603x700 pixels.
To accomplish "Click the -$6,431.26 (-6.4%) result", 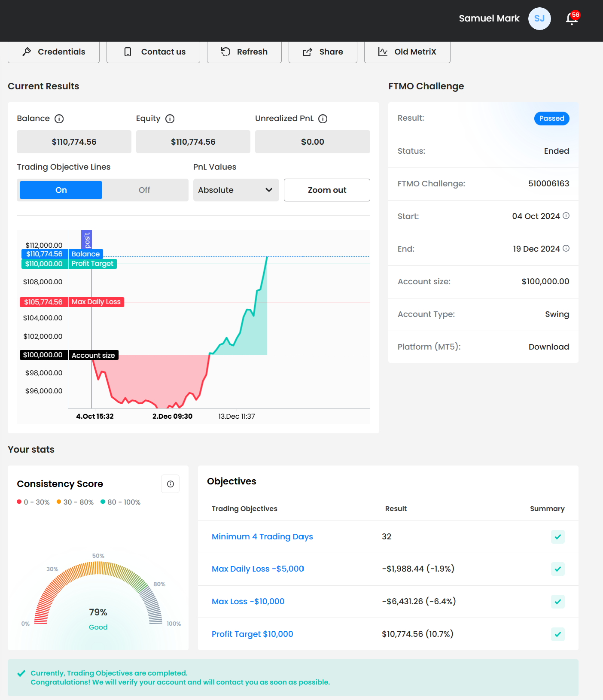I will (x=419, y=602).
